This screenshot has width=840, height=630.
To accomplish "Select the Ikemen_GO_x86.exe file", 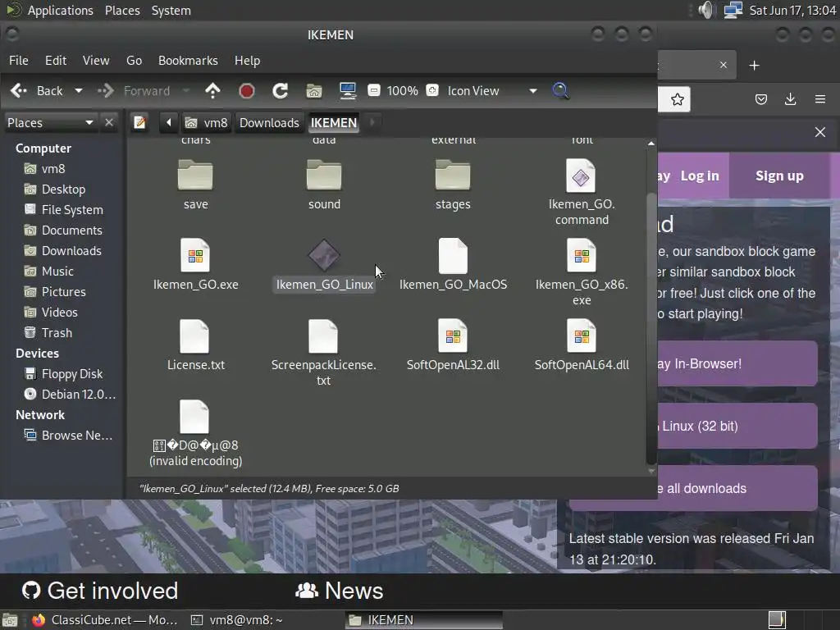I will (582, 272).
